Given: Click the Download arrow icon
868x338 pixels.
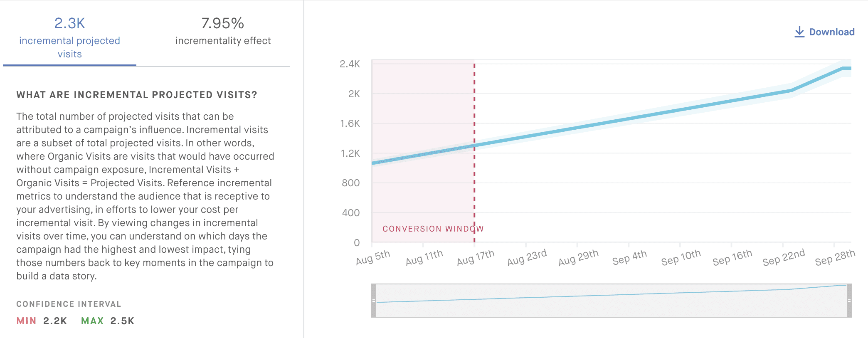Looking at the screenshot, I should pos(799,30).
